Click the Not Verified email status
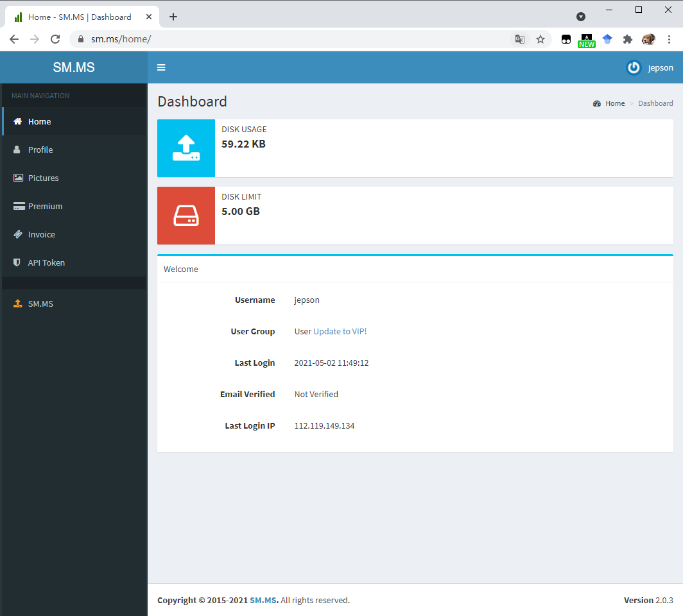The width and height of the screenshot is (683, 616). 316,395
